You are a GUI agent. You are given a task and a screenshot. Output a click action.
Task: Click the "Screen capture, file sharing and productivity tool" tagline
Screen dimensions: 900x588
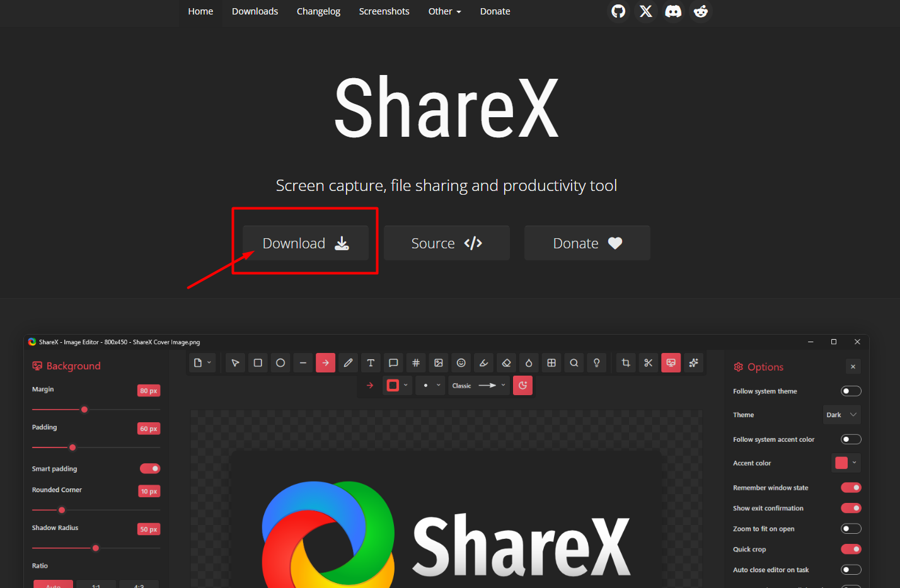pyautogui.click(x=446, y=186)
